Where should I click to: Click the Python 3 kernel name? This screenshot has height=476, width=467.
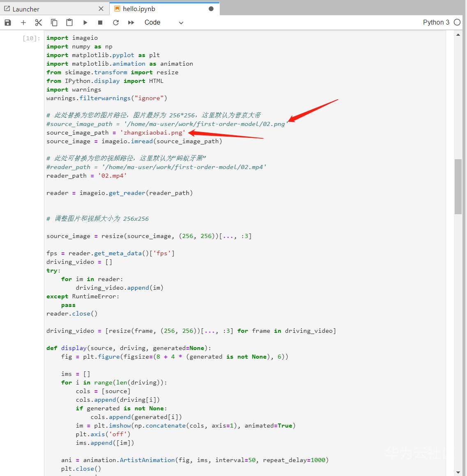436,23
